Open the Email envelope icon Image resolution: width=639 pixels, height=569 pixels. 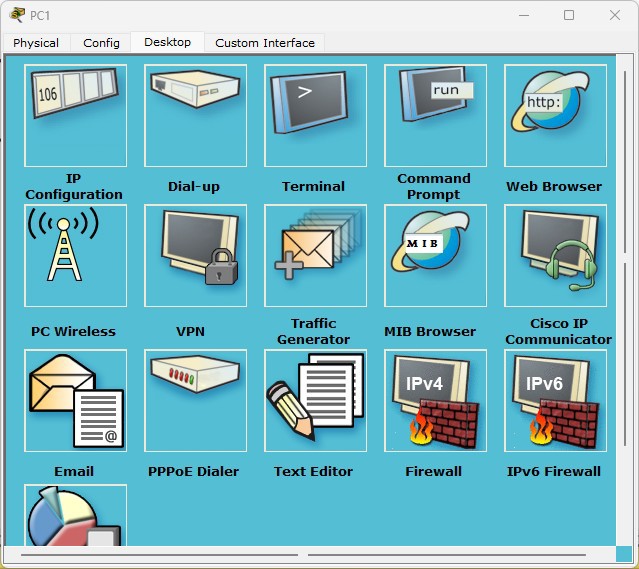75,400
